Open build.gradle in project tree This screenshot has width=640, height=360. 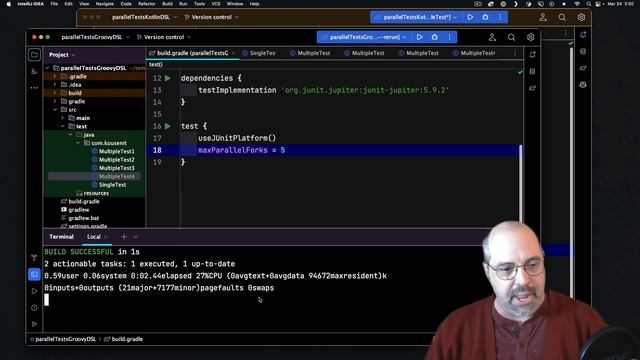(84, 202)
